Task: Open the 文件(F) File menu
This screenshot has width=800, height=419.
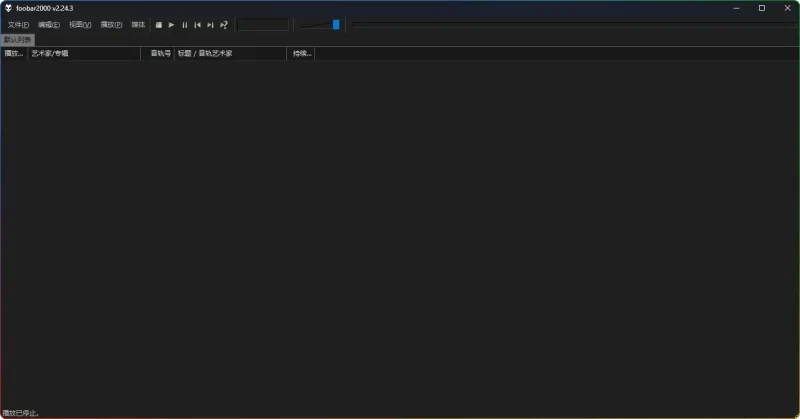Action: tap(18, 24)
